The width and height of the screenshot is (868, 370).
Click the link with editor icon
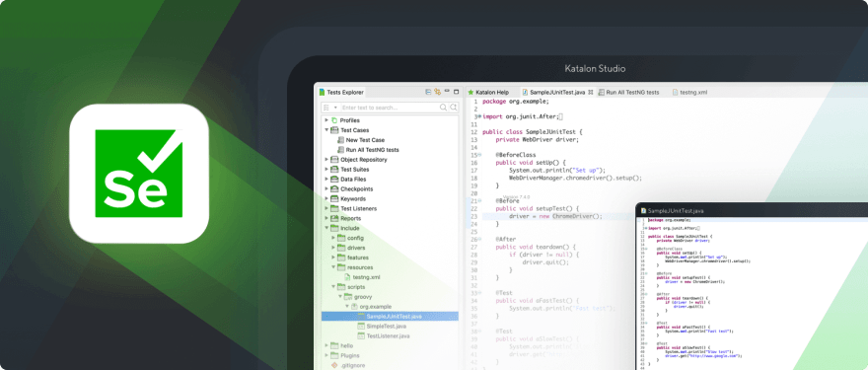click(437, 92)
